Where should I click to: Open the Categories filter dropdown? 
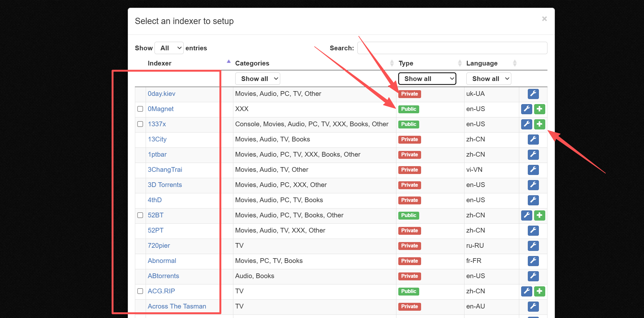[257, 79]
